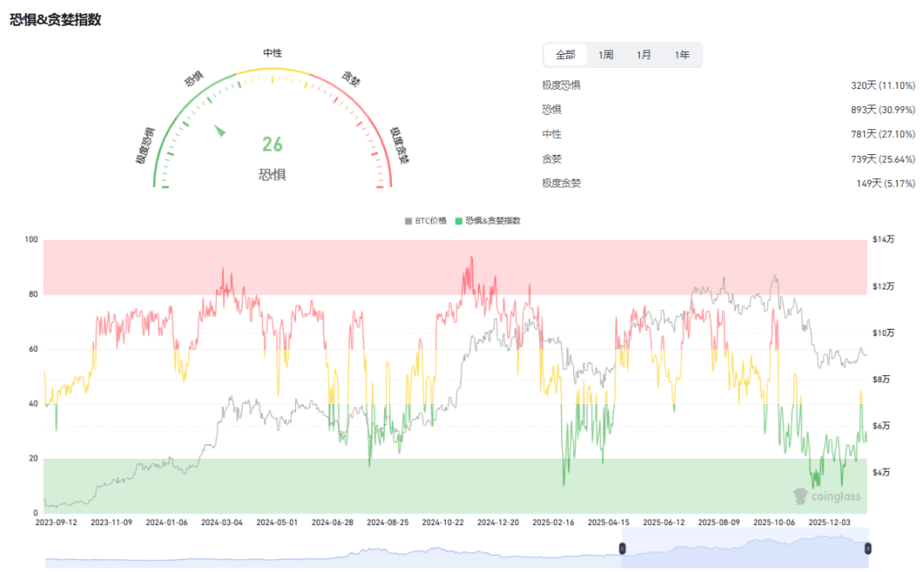This screenshot has height=572, width=924.
Task: Click the selected window in the overview timeline
Action: point(745,548)
